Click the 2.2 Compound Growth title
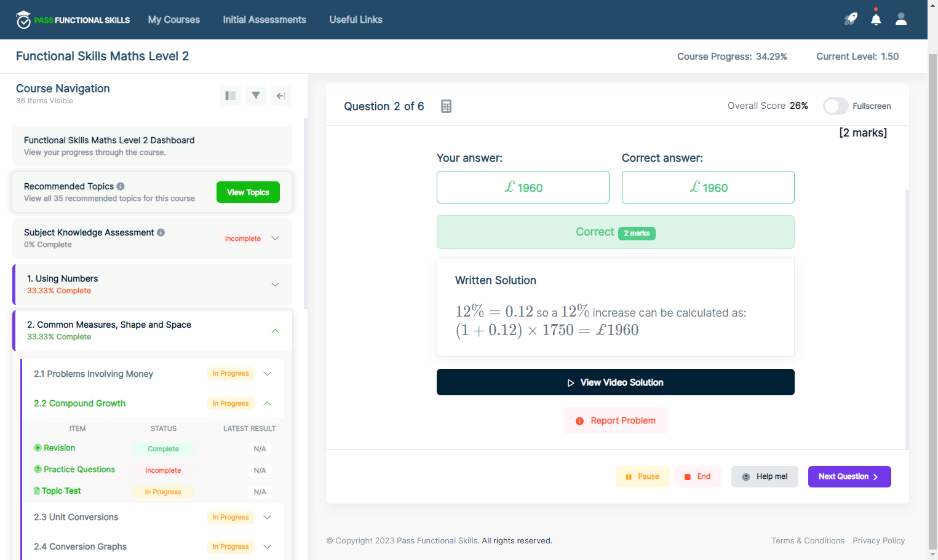This screenshot has width=938, height=560. pos(79,404)
